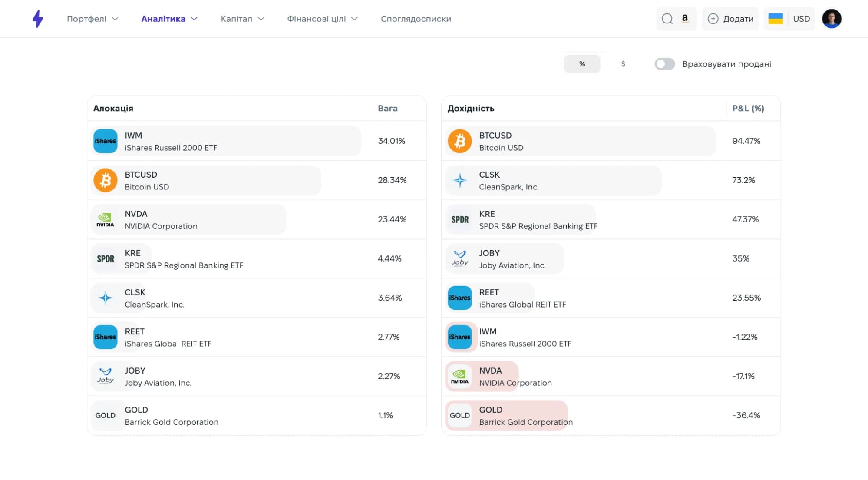The image size is (868, 480).
Task: Click the 23.44% weight value
Action: [392, 219]
